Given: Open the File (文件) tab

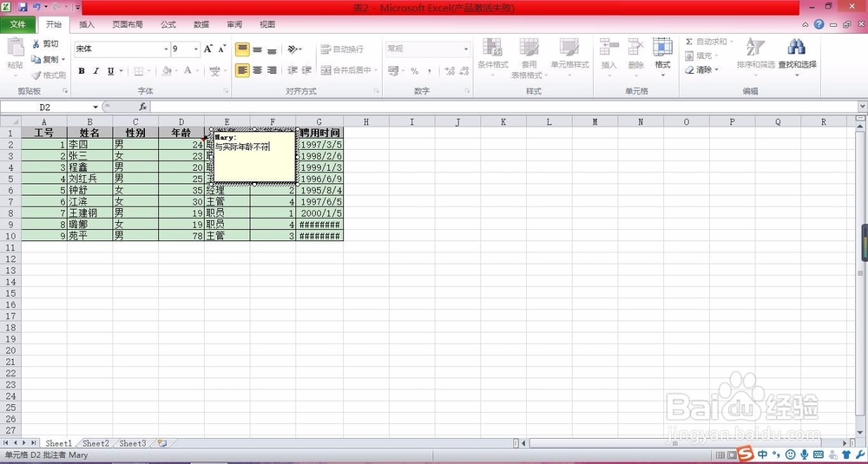Looking at the screenshot, I should (x=18, y=25).
